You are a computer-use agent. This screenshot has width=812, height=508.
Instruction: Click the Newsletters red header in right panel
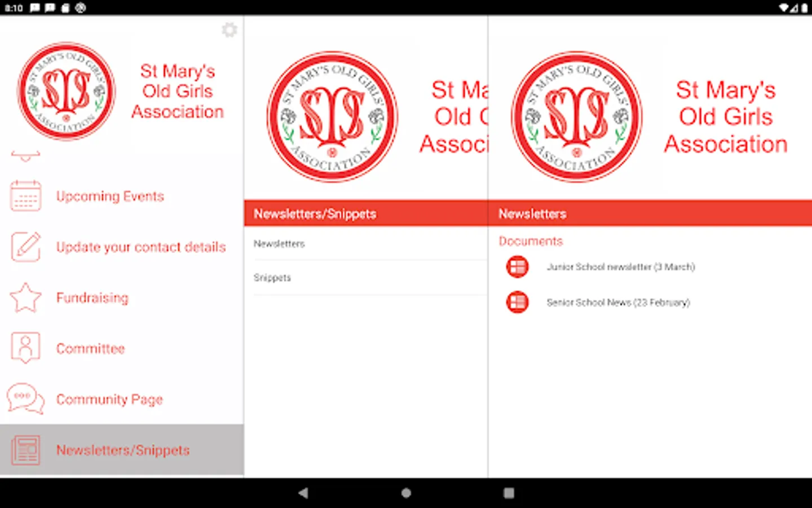[650, 213]
